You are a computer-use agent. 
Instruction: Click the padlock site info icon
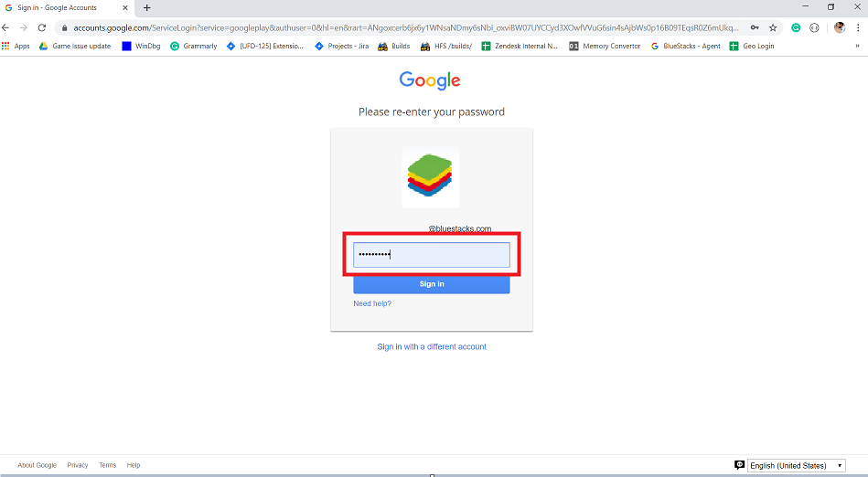click(x=64, y=27)
